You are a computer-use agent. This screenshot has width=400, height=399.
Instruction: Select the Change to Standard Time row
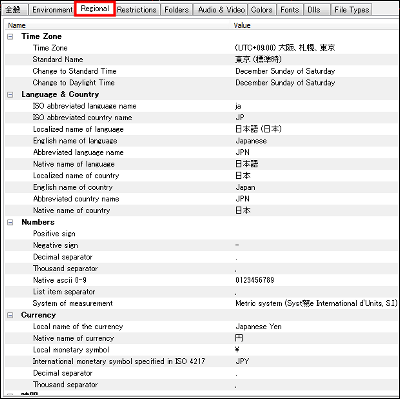click(x=202, y=71)
